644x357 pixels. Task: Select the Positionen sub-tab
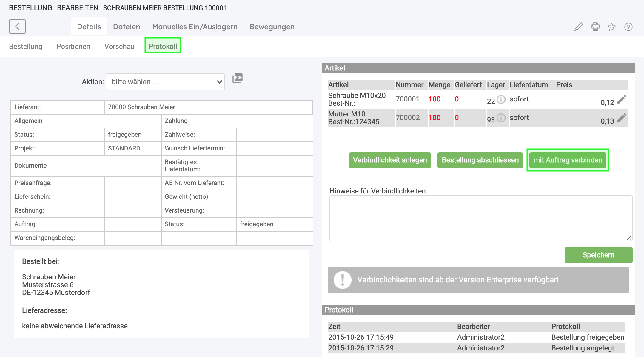[x=73, y=47]
